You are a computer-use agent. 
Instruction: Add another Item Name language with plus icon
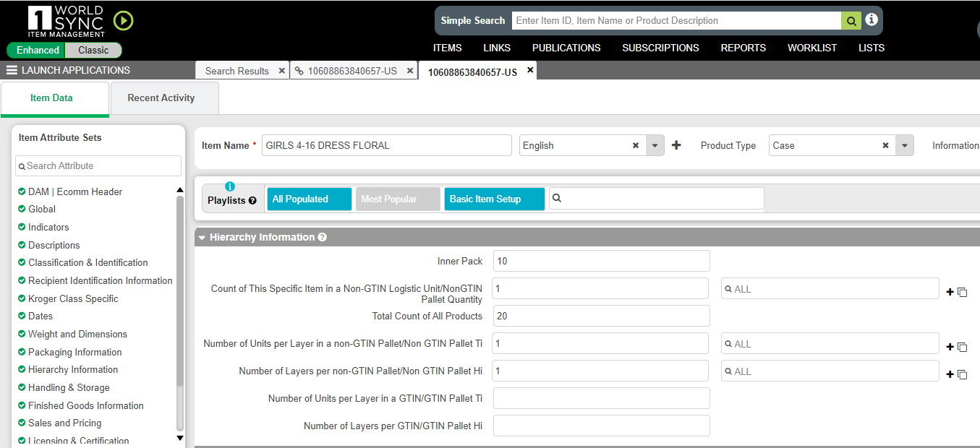(x=676, y=145)
